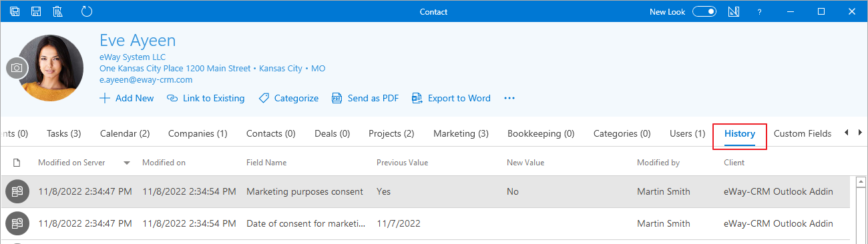The height and width of the screenshot is (244, 868).
Task: Sort by New Value column header
Action: tap(525, 163)
